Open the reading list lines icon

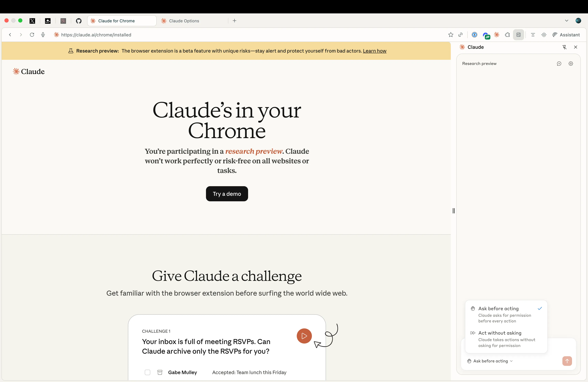tap(533, 35)
